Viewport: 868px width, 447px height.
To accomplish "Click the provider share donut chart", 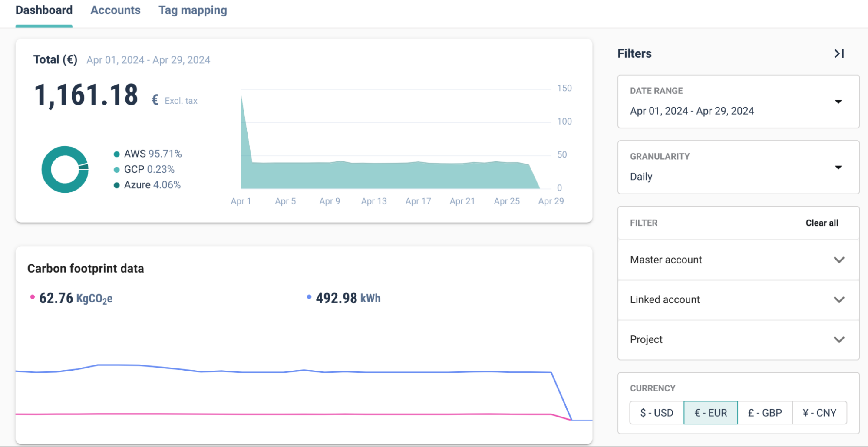I will pos(65,170).
